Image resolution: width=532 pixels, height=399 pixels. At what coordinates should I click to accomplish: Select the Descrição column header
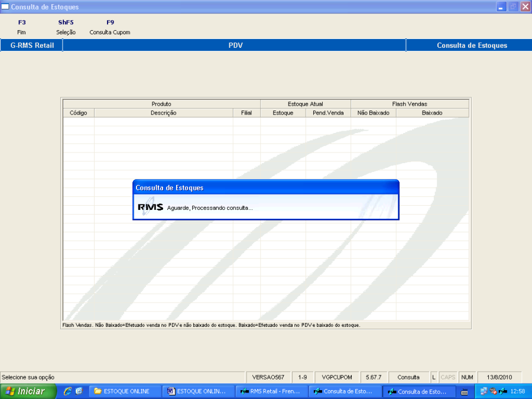[x=164, y=113]
